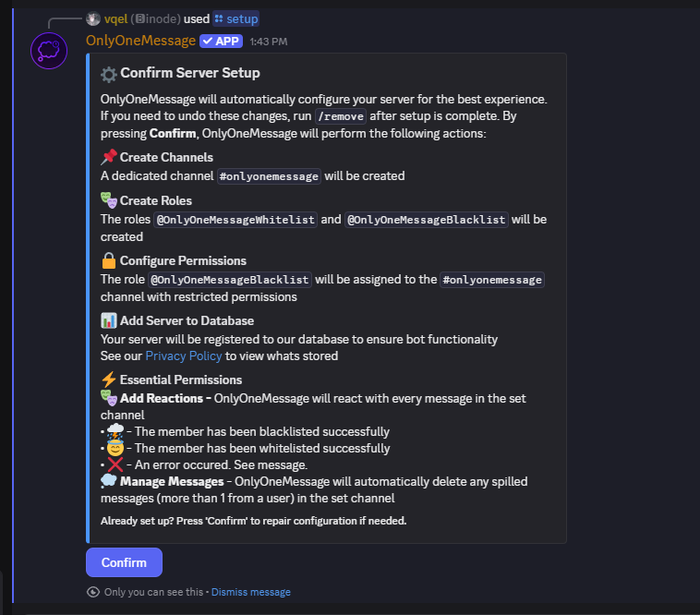Click the verified APP badge
The image size is (700, 615).
221,41
